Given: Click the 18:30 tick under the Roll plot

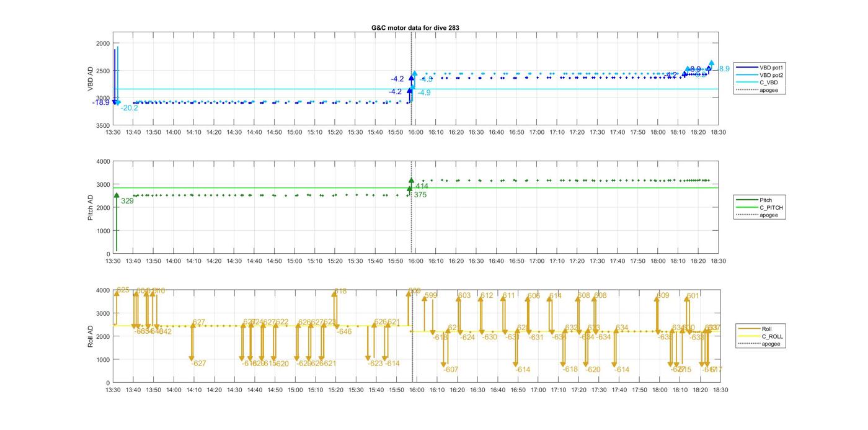Looking at the screenshot, I should point(720,390).
